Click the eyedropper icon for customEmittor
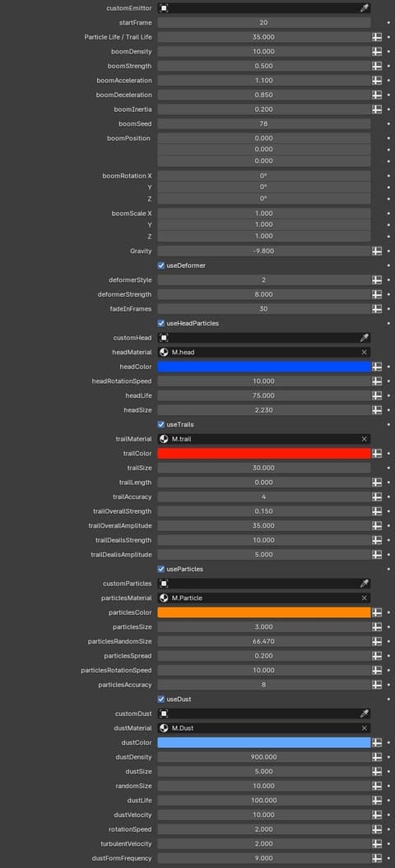The height and width of the screenshot is (868, 395). point(364,8)
